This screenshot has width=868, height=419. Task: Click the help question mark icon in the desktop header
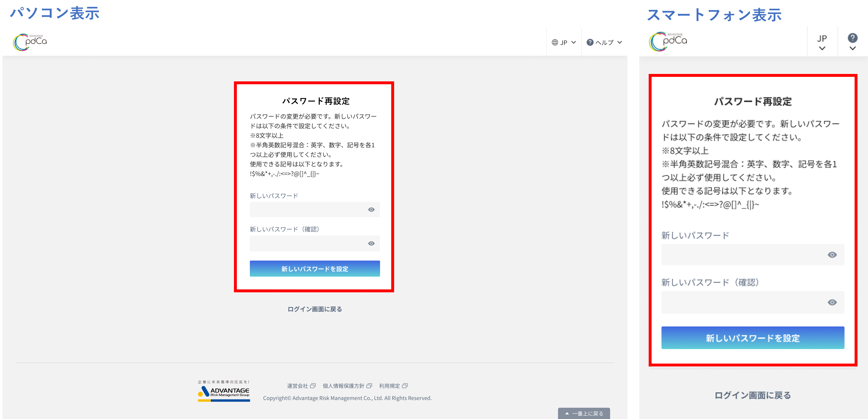pos(590,42)
